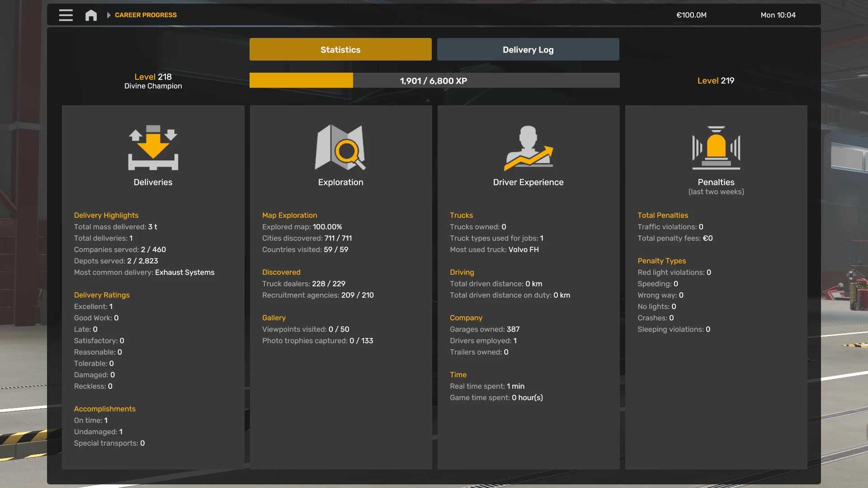Click the XP progress bar

click(x=434, y=80)
